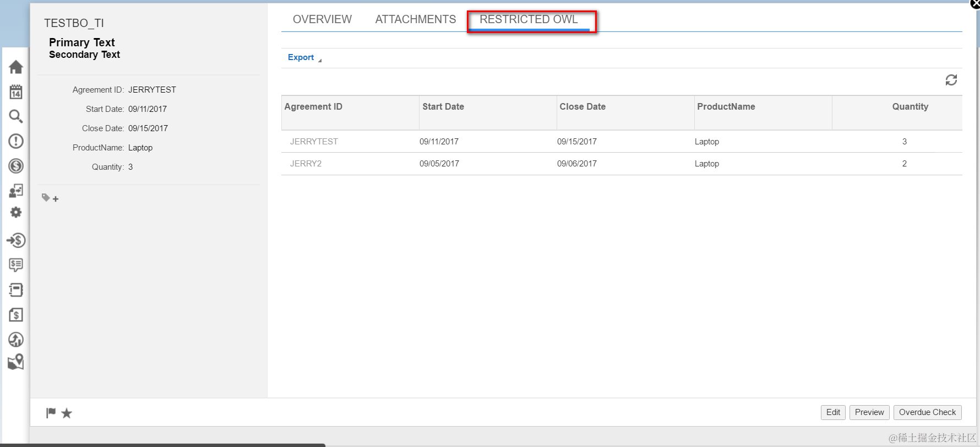
Task: Click Start Date value in details pane
Action: 148,109
